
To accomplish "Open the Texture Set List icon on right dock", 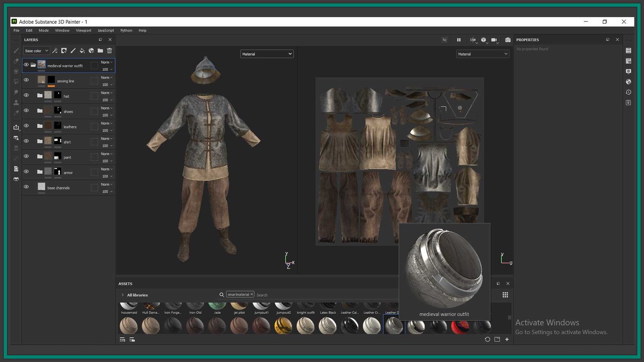I will click(x=629, y=51).
